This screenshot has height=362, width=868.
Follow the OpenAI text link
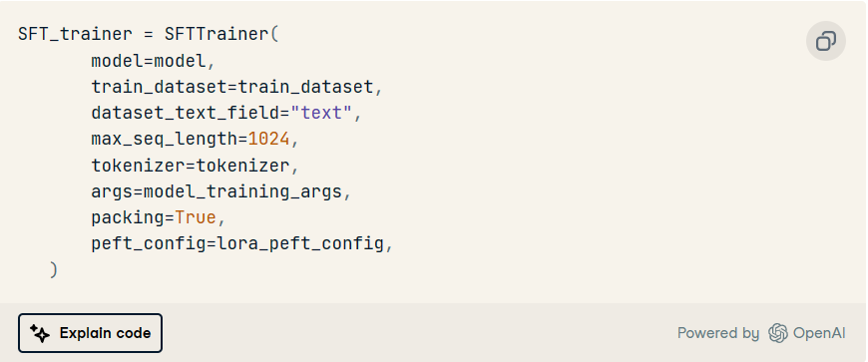(819, 333)
